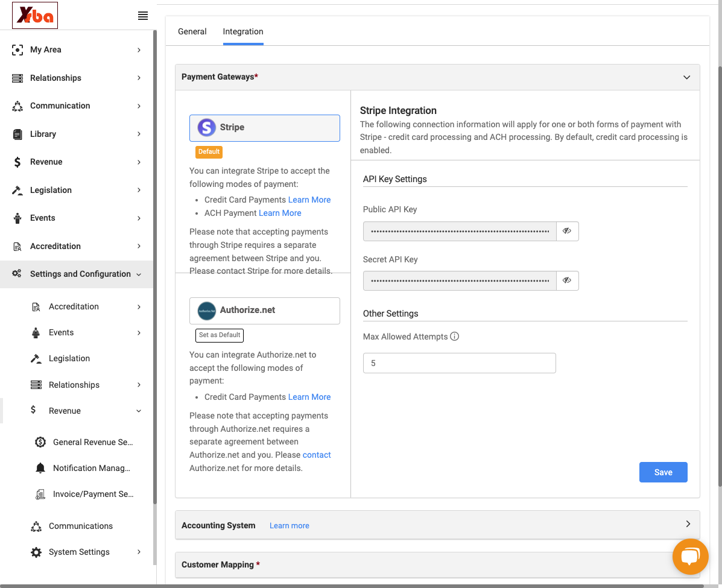Toggle the hamburger menu icon

pos(143,16)
